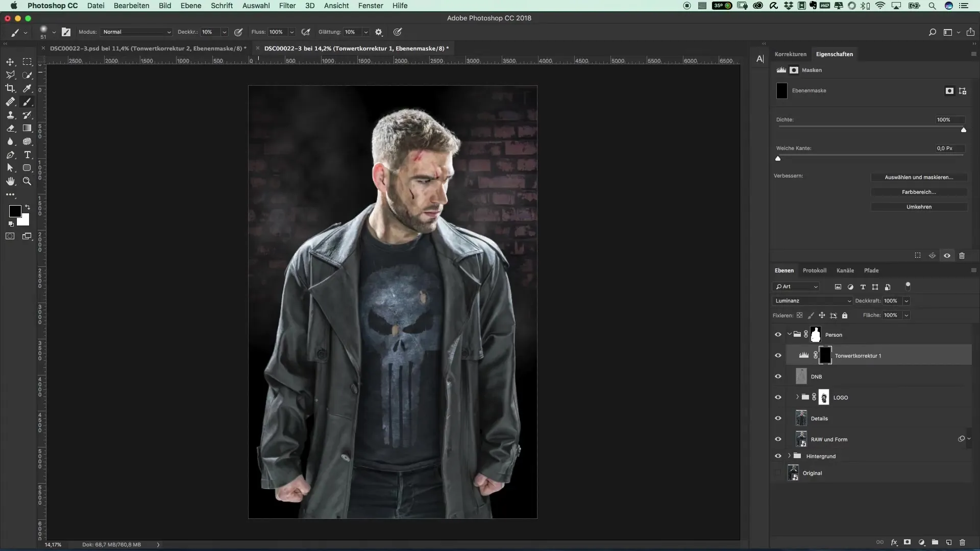This screenshot has width=980, height=551.
Task: Open the Deckkr. opacity dropdown
Action: pyautogui.click(x=224, y=32)
